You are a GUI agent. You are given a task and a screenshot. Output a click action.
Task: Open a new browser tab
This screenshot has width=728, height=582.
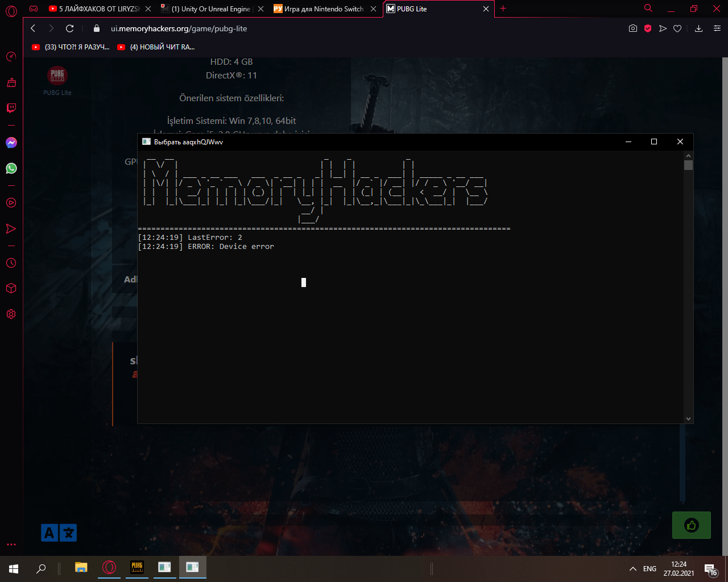[503, 9]
